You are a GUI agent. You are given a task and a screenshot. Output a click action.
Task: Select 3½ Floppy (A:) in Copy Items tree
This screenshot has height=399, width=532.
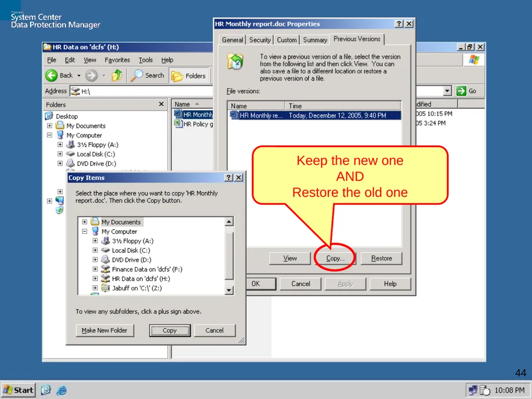click(132, 241)
